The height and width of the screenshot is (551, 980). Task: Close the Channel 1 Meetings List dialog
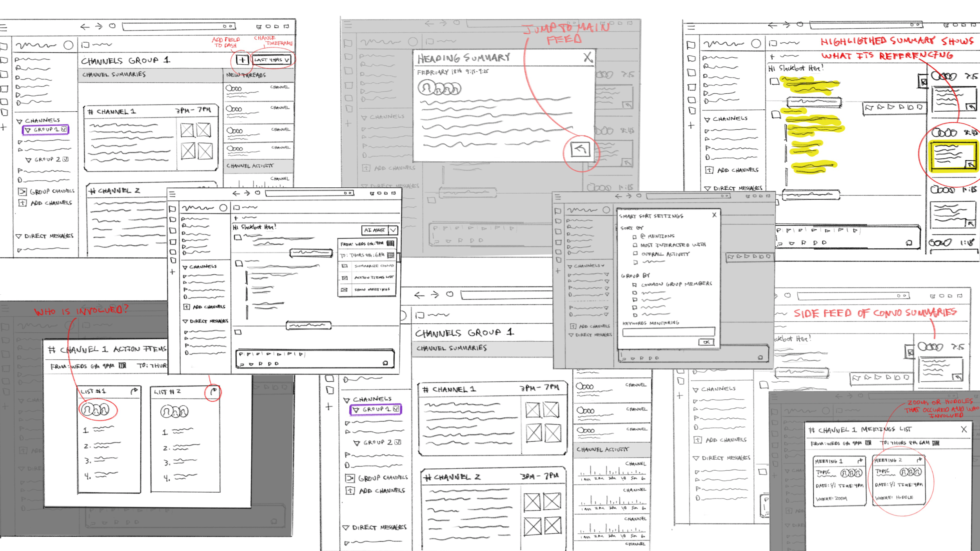click(x=964, y=430)
